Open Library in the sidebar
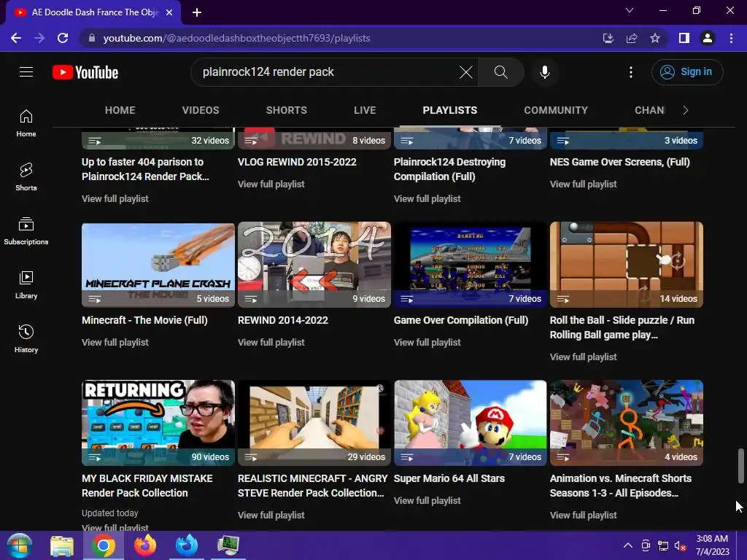The image size is (747, 560). tap(26, 285)
